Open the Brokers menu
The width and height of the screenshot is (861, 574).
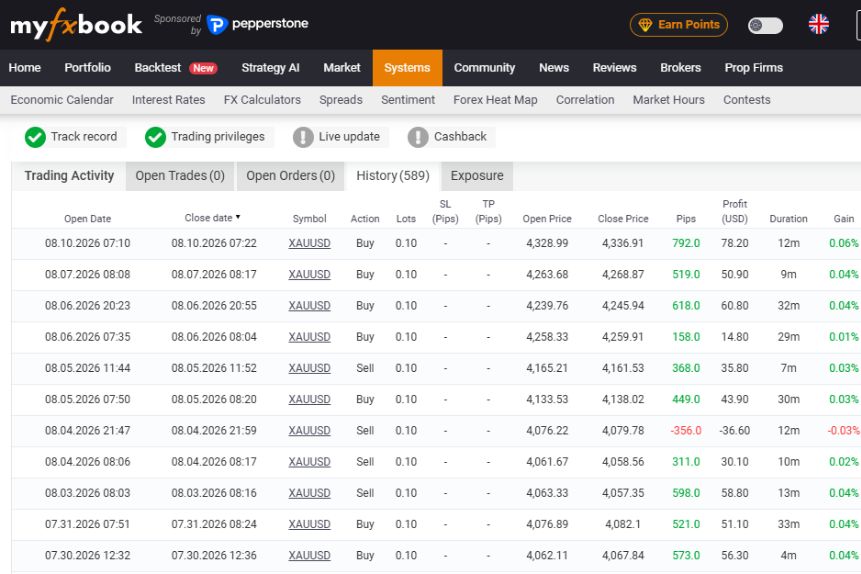pos(680,68)
